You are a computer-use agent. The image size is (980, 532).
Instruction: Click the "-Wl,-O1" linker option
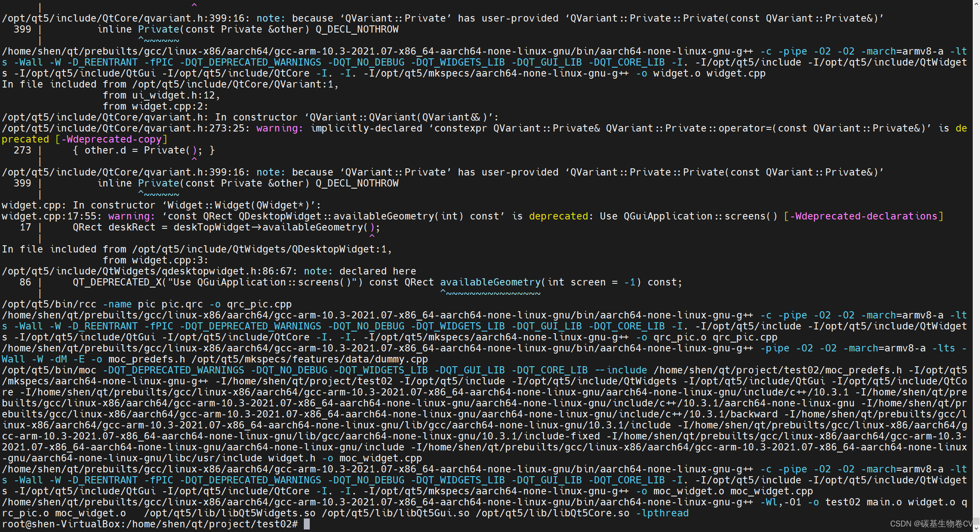coord(781,502)
